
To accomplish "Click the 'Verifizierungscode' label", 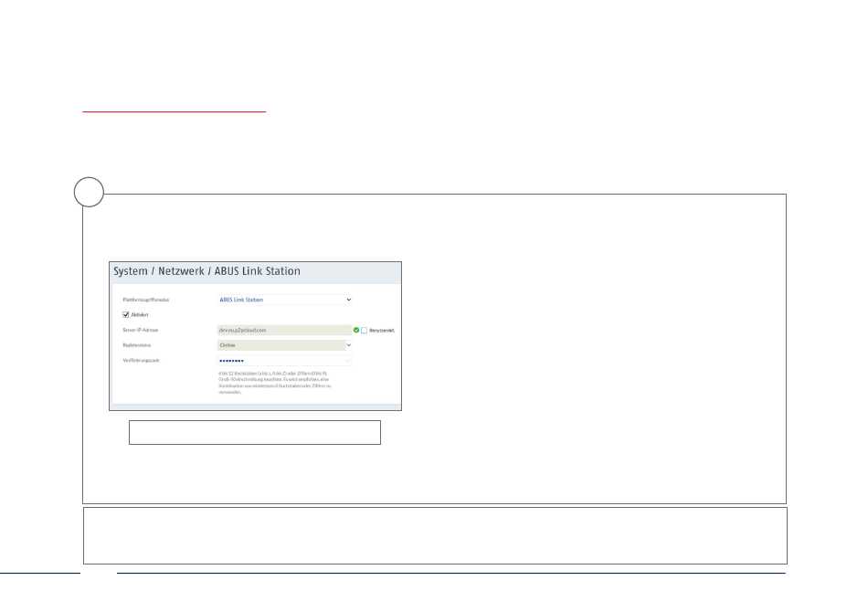I will point(141,361).
